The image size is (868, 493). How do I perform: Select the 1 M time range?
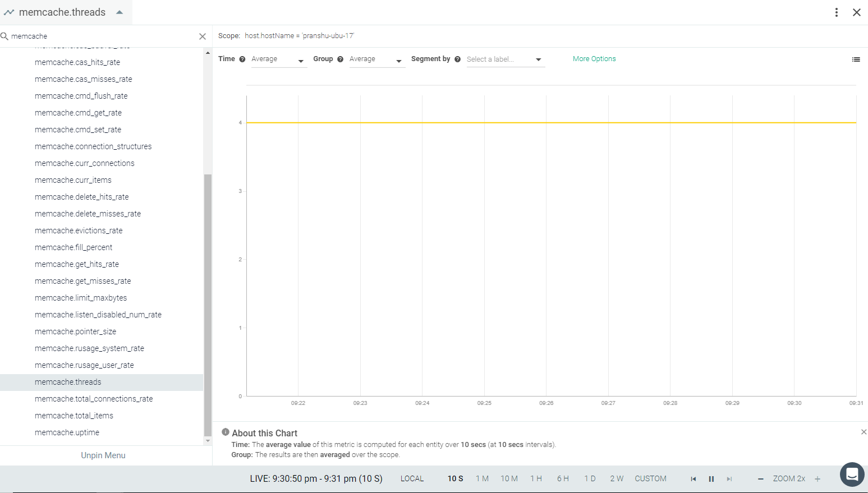point(483,479)
